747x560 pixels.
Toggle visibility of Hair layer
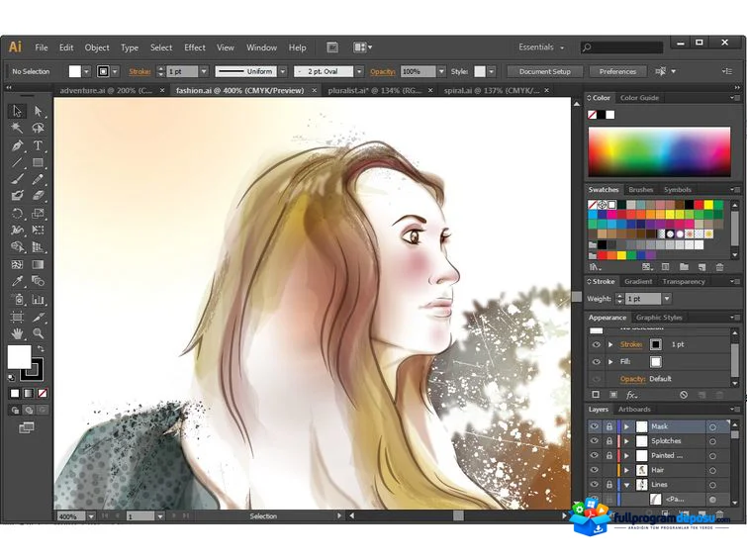(x=594, y=470)
